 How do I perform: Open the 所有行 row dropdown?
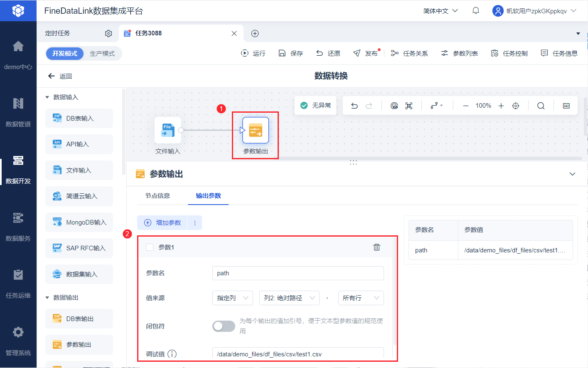coord(361,298)
